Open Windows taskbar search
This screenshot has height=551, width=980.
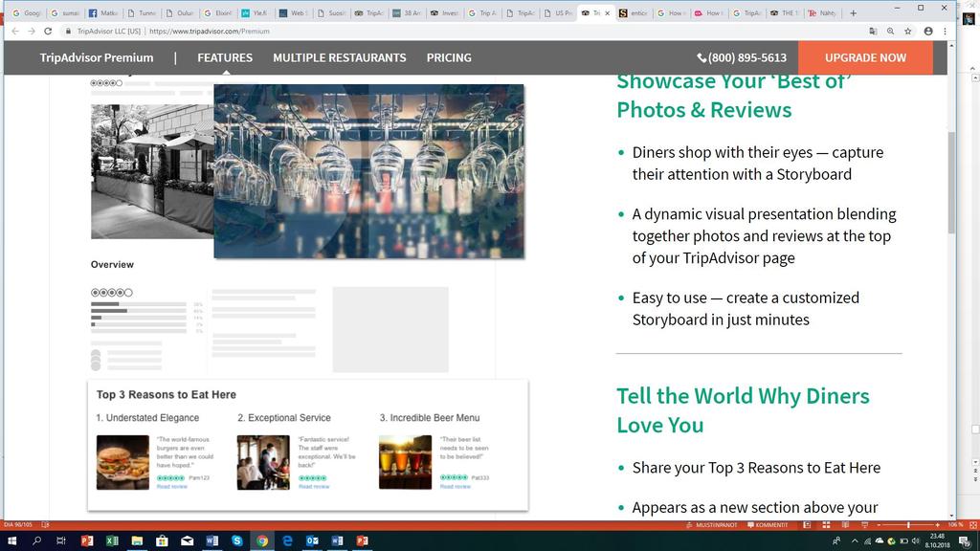click(36, 541)
